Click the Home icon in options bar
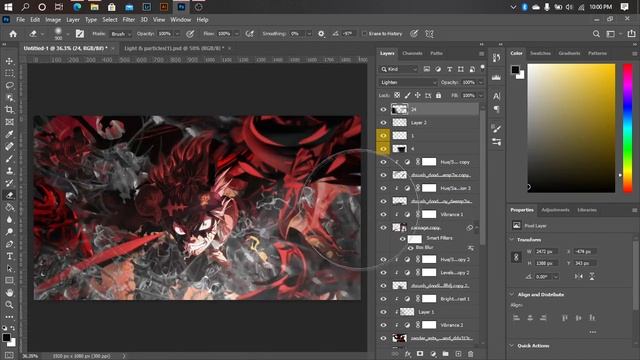 coord(13,34)
